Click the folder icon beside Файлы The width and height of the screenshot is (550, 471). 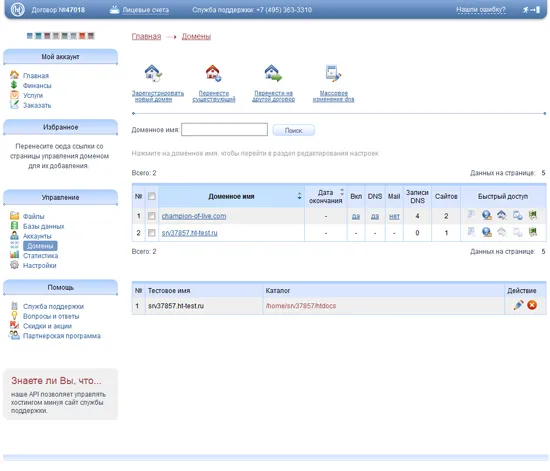coord(14,215)
